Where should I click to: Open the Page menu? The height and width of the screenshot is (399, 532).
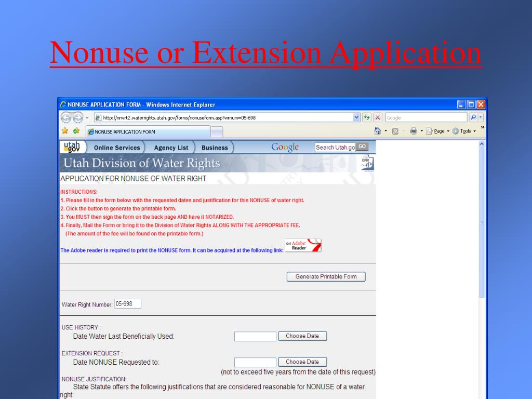point(437,131)
